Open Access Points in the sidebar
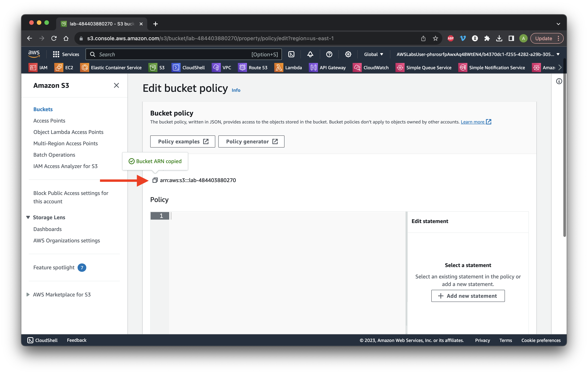Viewport: 588px width, 374px height. click(49, 121)
